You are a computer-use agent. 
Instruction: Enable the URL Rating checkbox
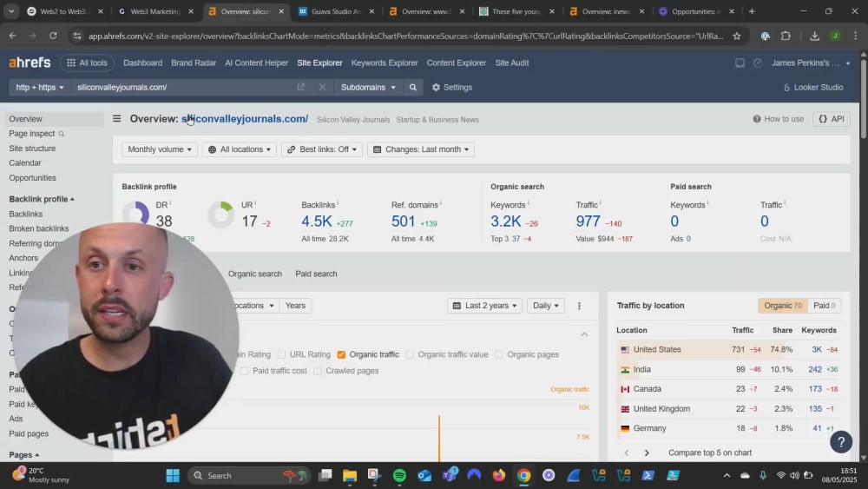tap(281, 354)
